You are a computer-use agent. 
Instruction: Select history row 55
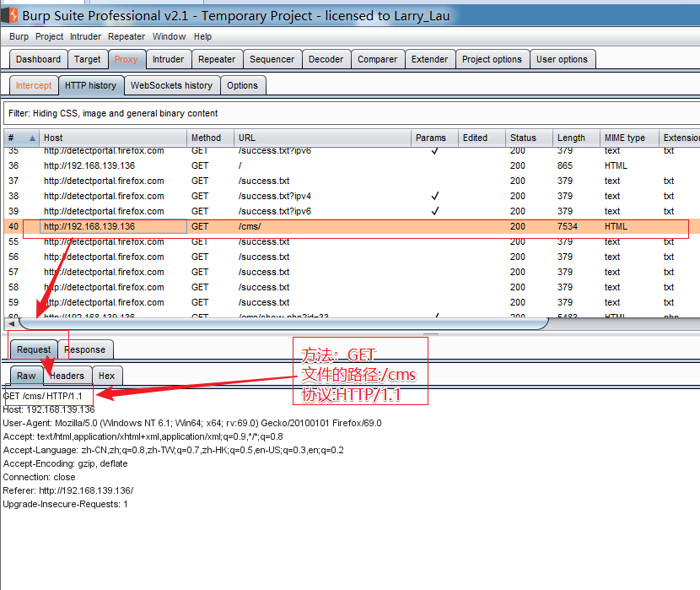pyautogui.click(x=352, y=241)
